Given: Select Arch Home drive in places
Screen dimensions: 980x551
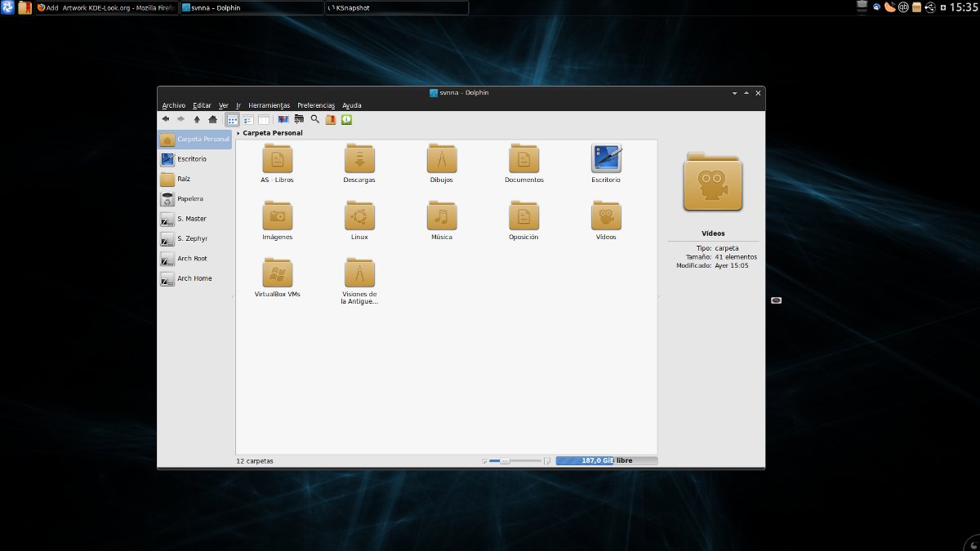Looking at the screenshot, I should click(x=195, y=278).
